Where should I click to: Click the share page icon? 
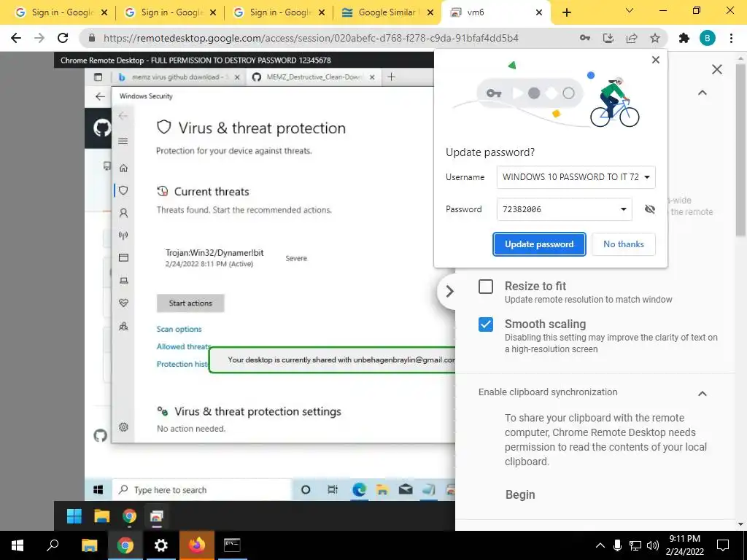point(632,38)
